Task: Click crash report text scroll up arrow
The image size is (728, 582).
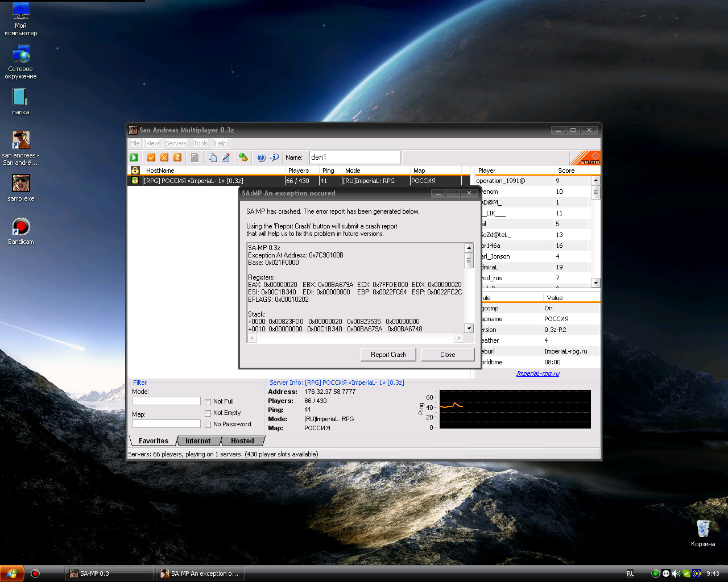Action: point(469,248)
